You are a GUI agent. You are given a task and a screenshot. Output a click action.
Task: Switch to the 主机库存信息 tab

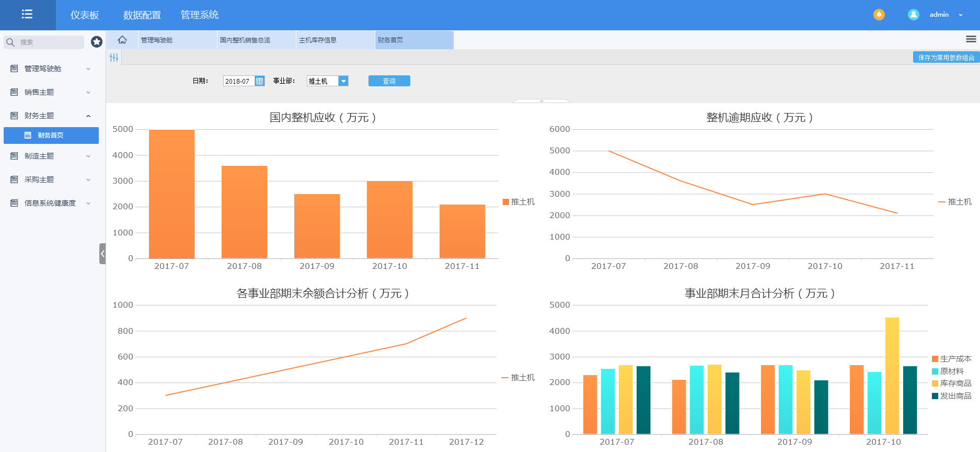pyautogui.click(x=335, y=40)
